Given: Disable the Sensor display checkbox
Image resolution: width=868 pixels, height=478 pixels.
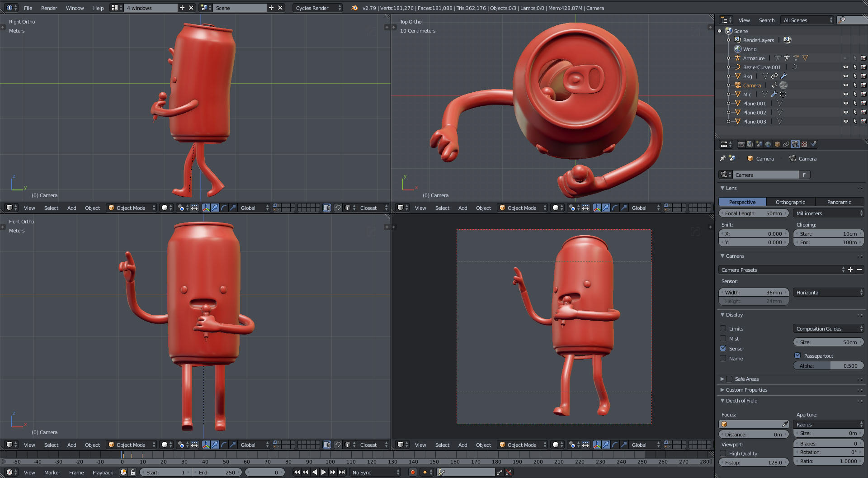Looking at the screenshot, I should (723, 348).
